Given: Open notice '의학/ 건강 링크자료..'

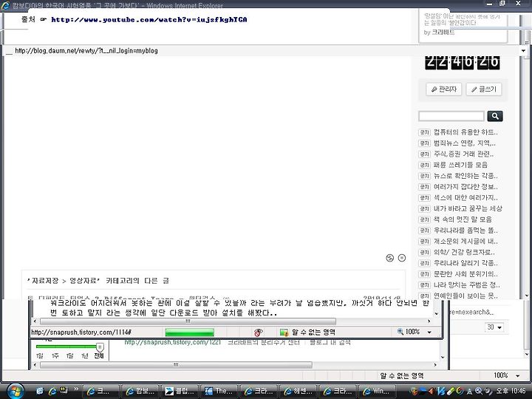Looking at the screenshot, I should pos(464,252).
